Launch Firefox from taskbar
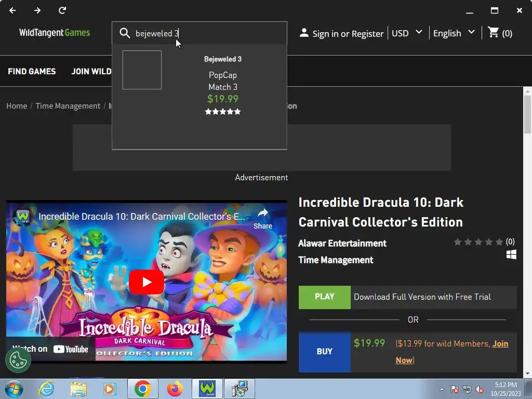Screen dimensions: 532x399 175,389
